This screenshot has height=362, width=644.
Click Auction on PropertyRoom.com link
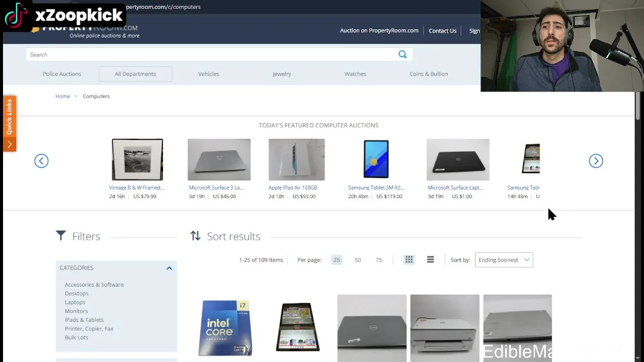(x=379, y=31)
